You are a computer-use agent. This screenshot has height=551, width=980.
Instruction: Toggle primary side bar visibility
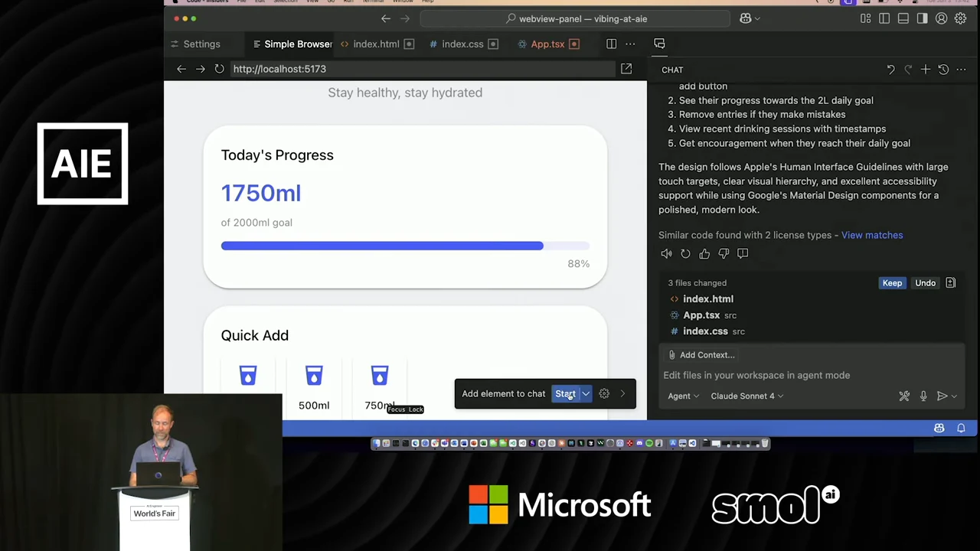pos(884,18)
